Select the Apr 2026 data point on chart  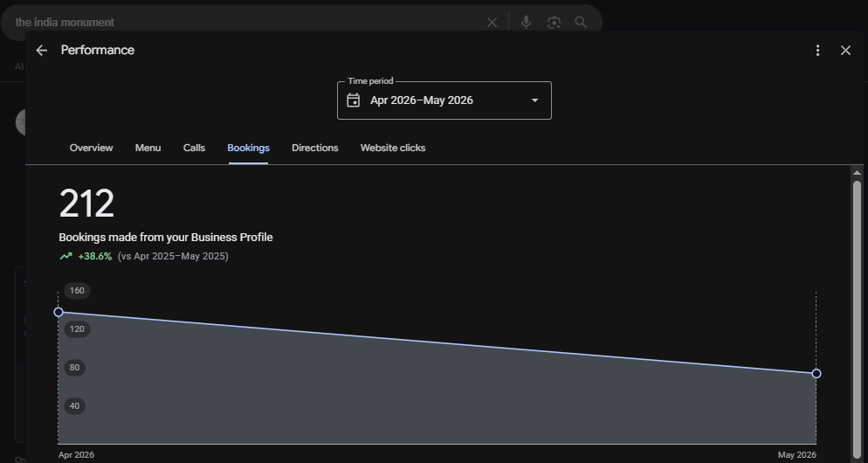point(59,313)
